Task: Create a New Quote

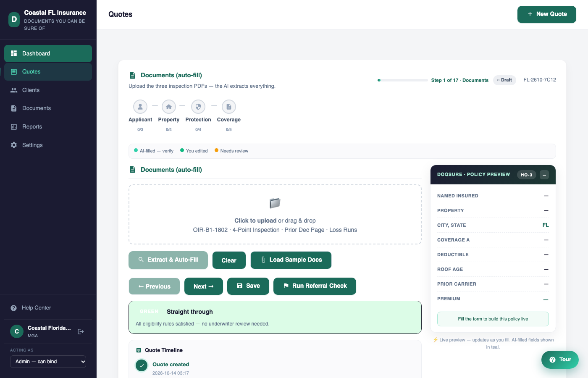Action: click(547, 14)
